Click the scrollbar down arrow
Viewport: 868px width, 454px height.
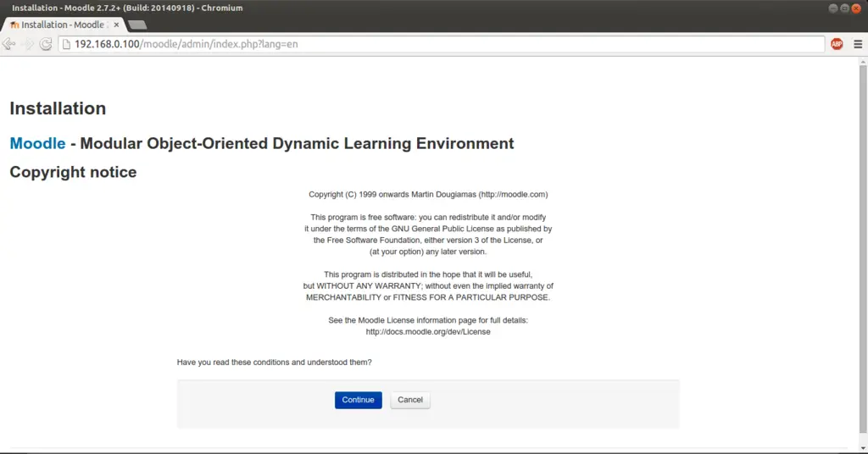pyautogui.click(x=862, y=448)
